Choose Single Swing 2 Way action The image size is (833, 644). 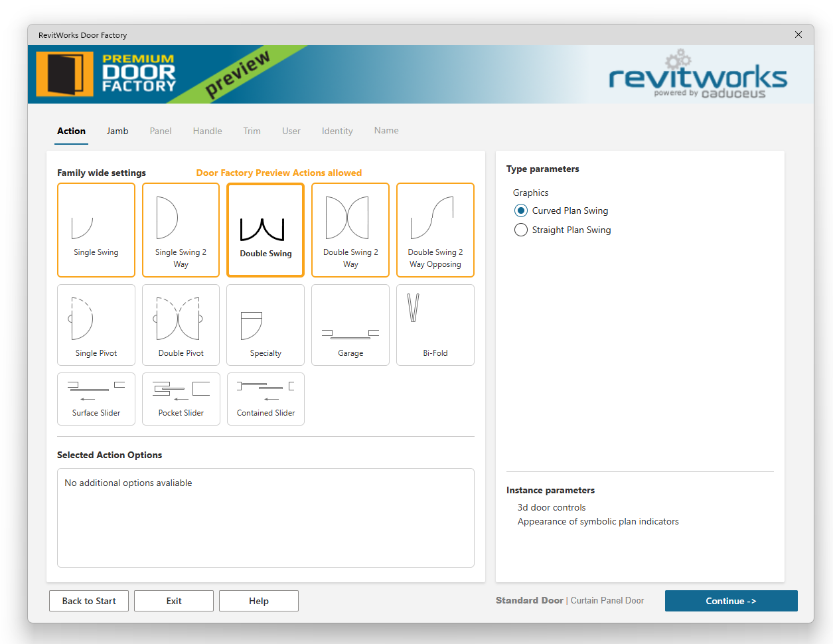tap(181, 230)
